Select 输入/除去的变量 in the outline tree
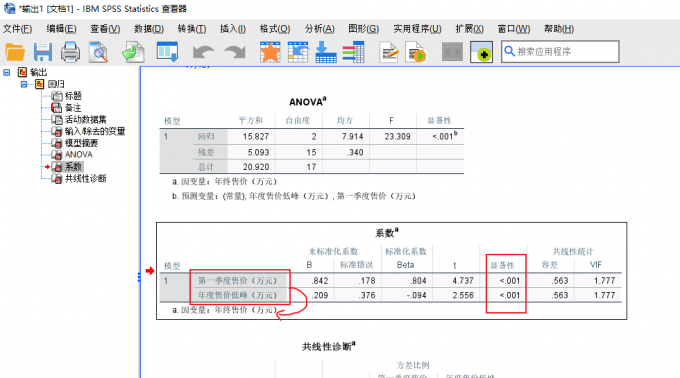Viewport: 680px width, 378px height. [95, 131]
